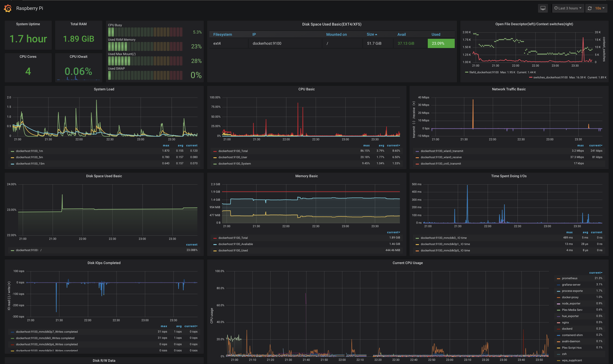The image size is (613, 364).
Task: Click the 23.09% Used cell in disk table
Action: click(441, 43)
